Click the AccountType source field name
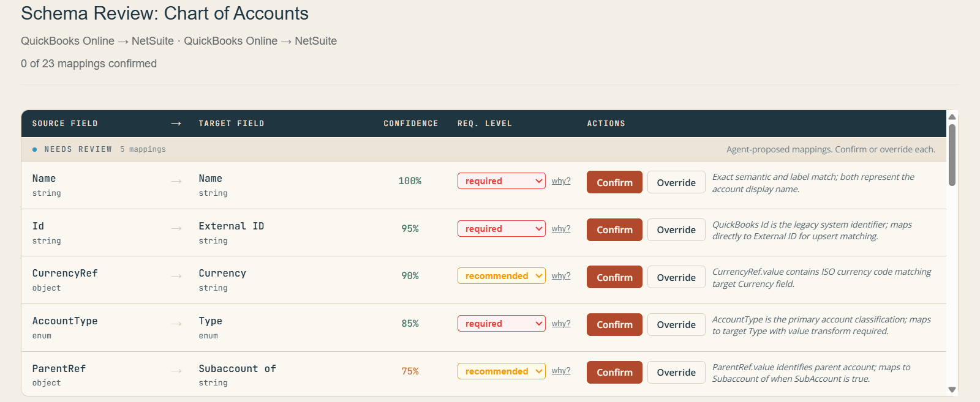Viewport: 980px width, 402px height. (x=65, y=321)
